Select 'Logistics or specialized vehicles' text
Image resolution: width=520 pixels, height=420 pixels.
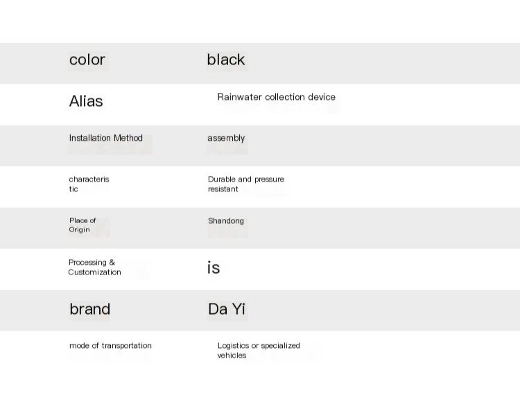[259, 351]
